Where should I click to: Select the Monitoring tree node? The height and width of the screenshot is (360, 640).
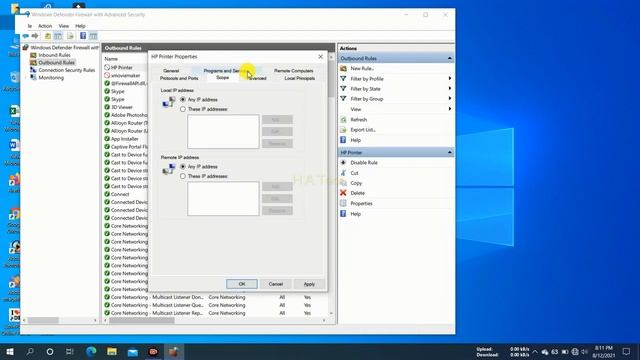[x=51, y=78]
